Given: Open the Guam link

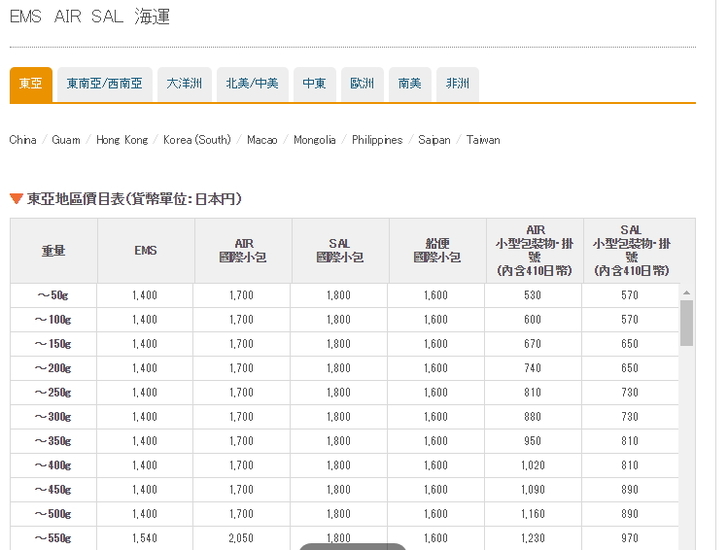Looking at the screenshot, I should point(66,140).
